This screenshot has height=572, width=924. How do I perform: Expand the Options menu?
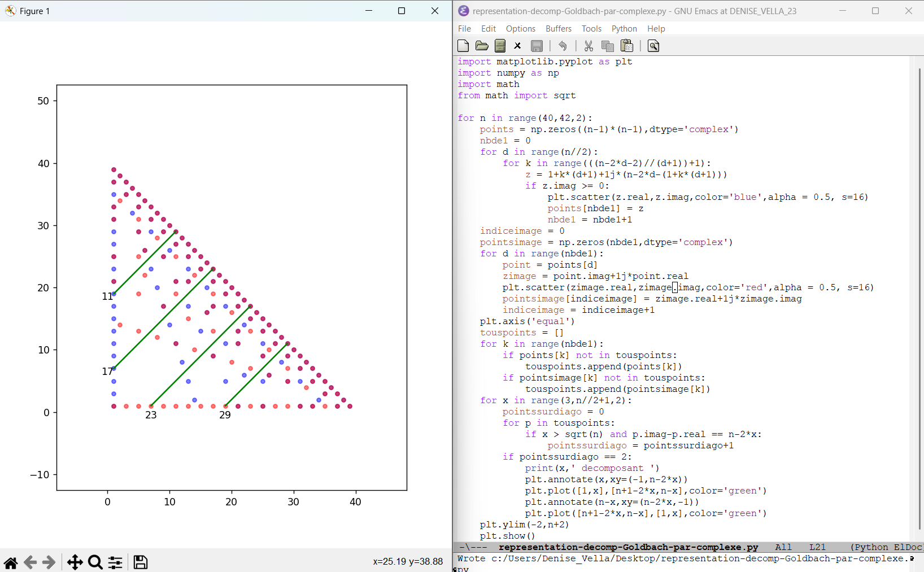(x=520, y=29)
